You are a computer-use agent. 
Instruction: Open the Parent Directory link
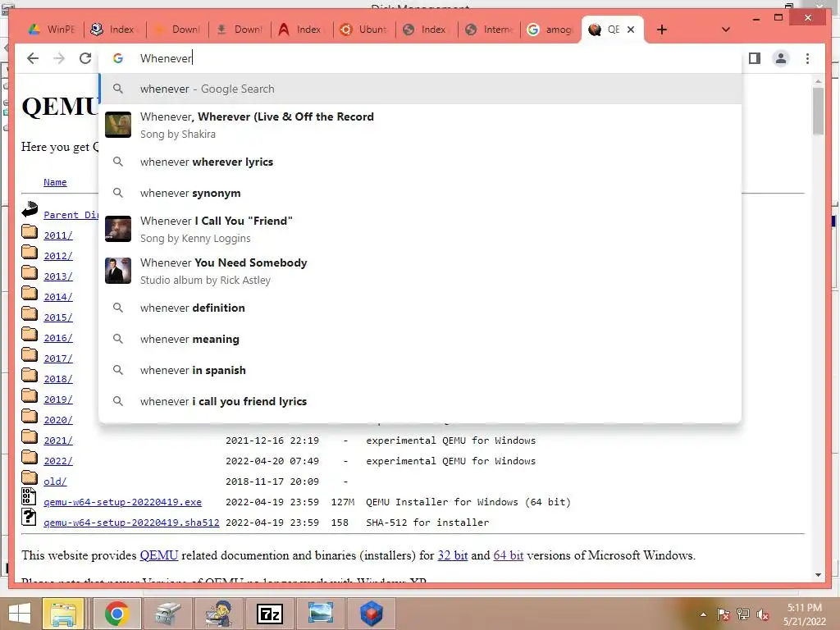click(x=71, y=215)
